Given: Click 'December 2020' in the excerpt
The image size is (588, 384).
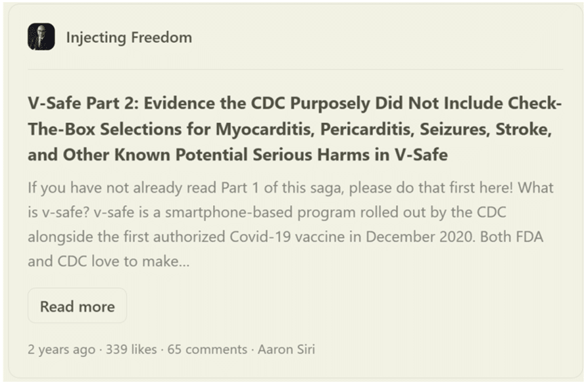Looking at the screenshot, I should click(420, 237).
